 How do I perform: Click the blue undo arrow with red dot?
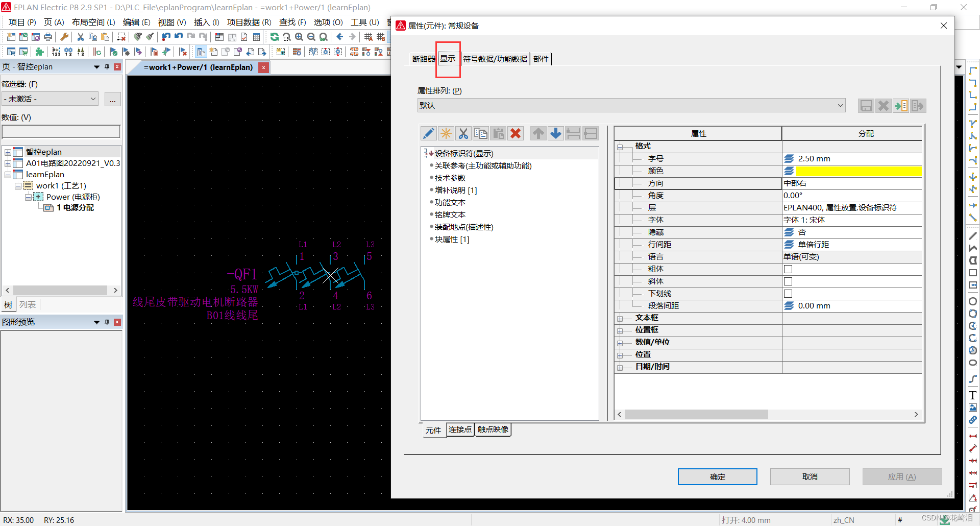coord(166,37)
